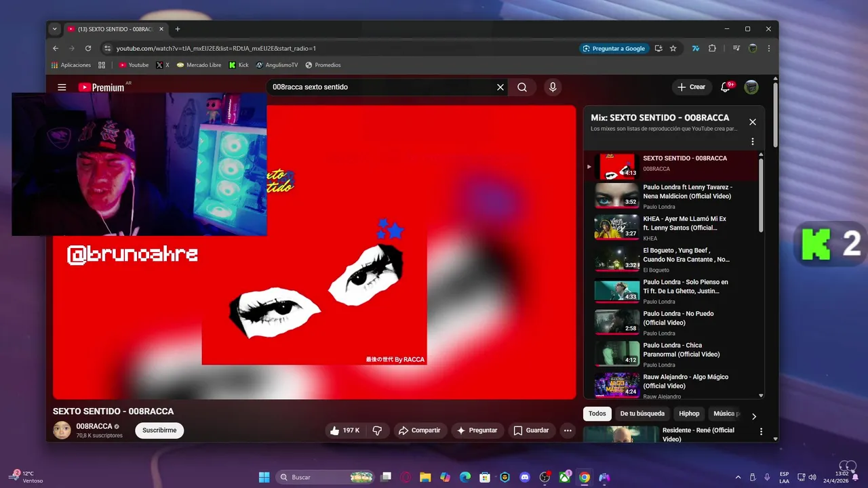Open options for Residente - René video

point(761,432)
